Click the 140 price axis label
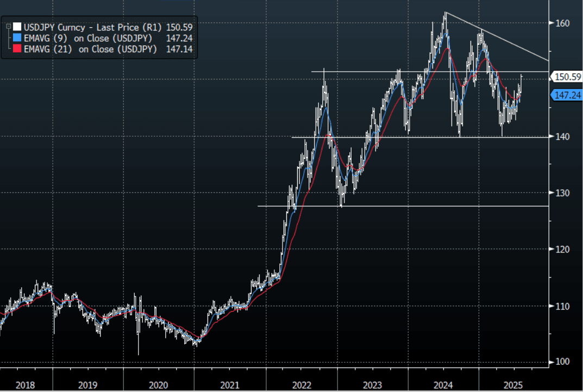The height and width of the screenshot is (392, 583). pyautogui.click(x=562, y=136)
